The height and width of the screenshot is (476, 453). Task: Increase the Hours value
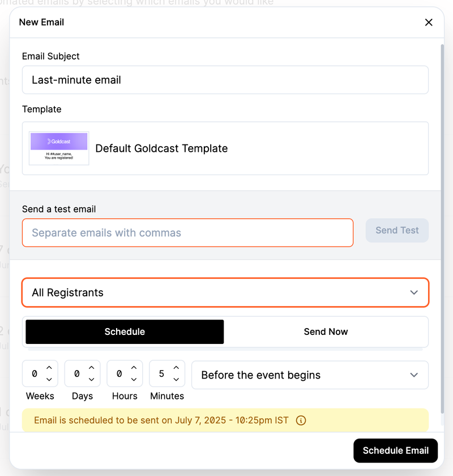click(x=134, y=368)
